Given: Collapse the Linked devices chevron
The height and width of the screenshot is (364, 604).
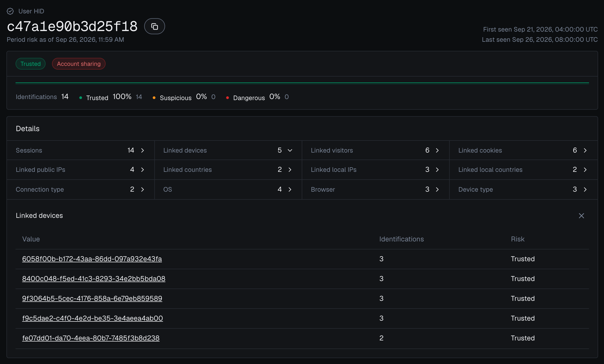Looking at the screenshot, I should click(x=290, y=150).
